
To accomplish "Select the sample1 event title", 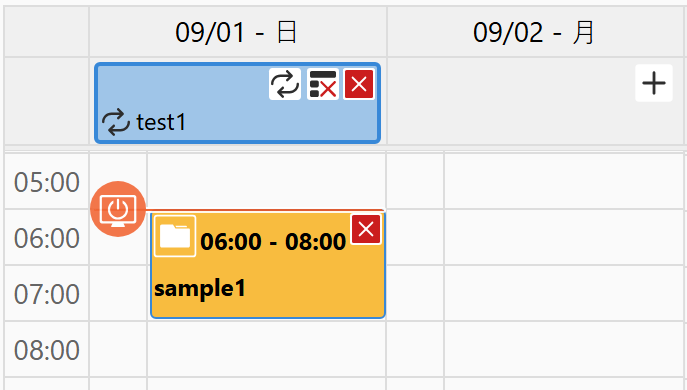I will pyautogui.click(x=200, y=288).
